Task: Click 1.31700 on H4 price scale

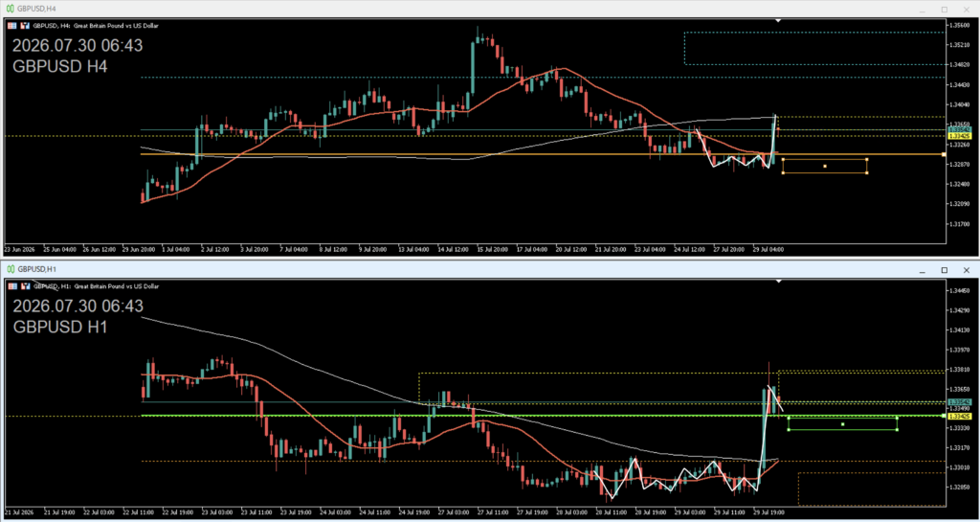Action: click(x=959, y=223)
